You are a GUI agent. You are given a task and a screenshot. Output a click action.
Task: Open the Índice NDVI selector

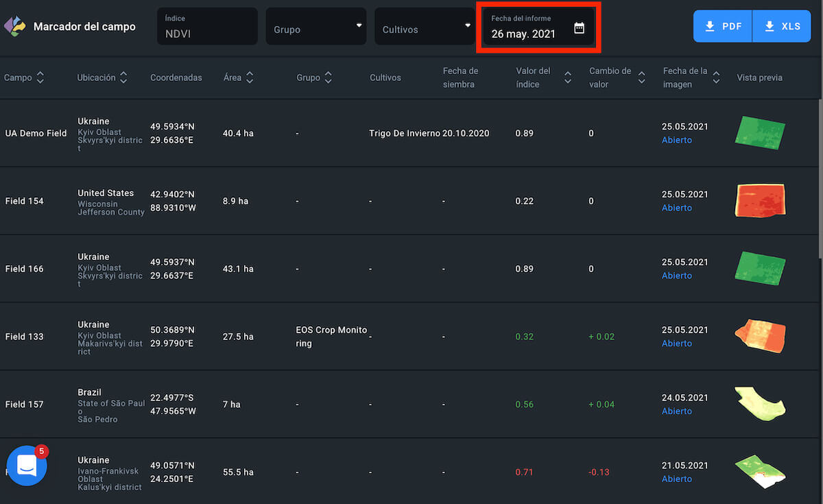click(207, 27)
